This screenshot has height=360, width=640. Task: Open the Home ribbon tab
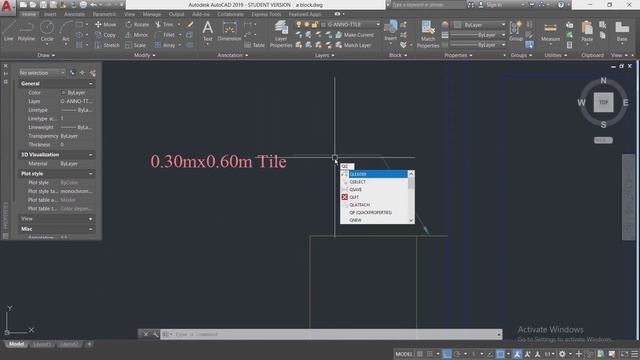tap(29, 14)
